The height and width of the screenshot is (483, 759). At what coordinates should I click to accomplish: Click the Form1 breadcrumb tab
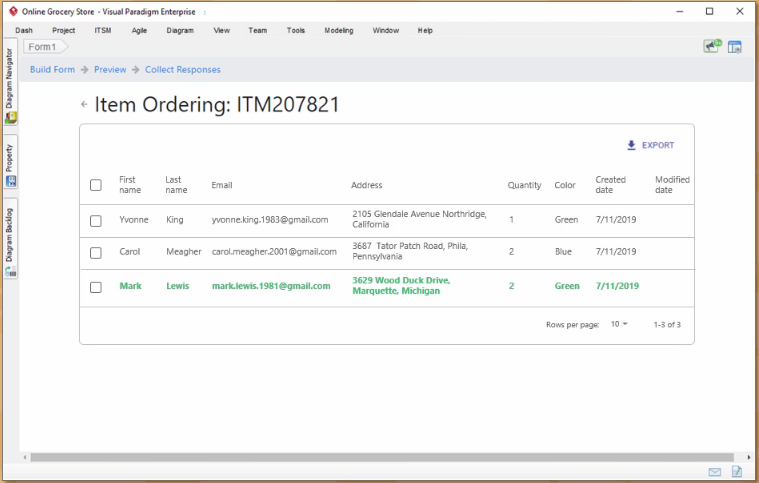(x=42, y=47)
